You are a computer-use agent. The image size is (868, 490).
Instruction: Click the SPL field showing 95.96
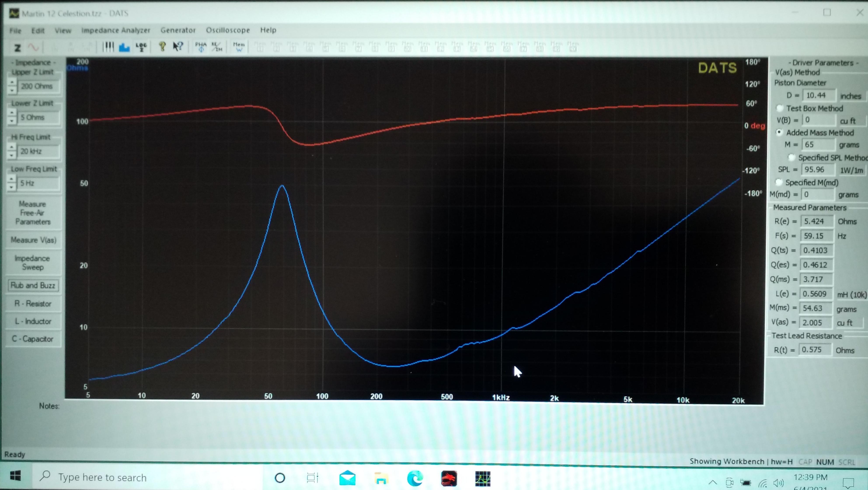click(817, 169)
